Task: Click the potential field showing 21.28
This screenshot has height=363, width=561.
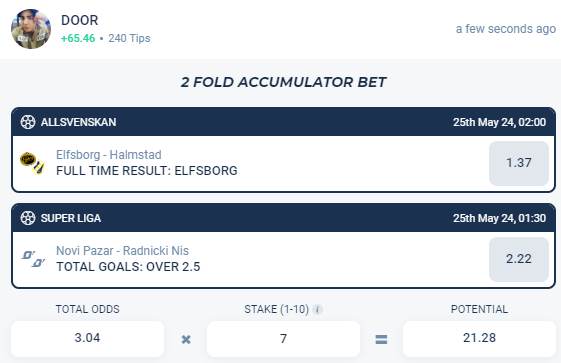Action: coord(479,338)
